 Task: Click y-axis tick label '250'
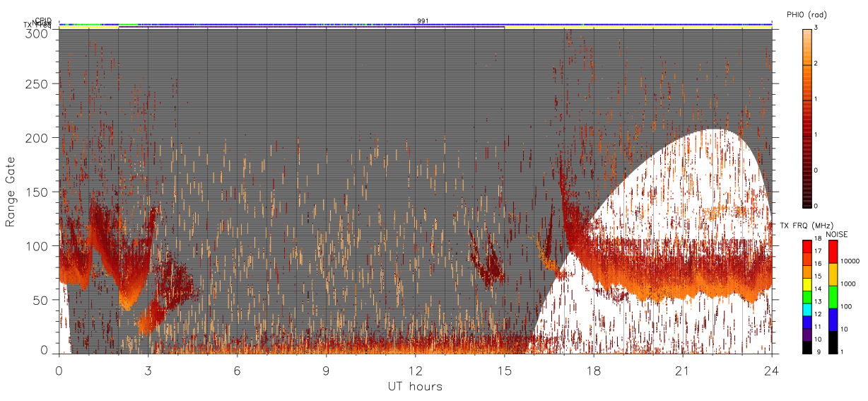37,83
